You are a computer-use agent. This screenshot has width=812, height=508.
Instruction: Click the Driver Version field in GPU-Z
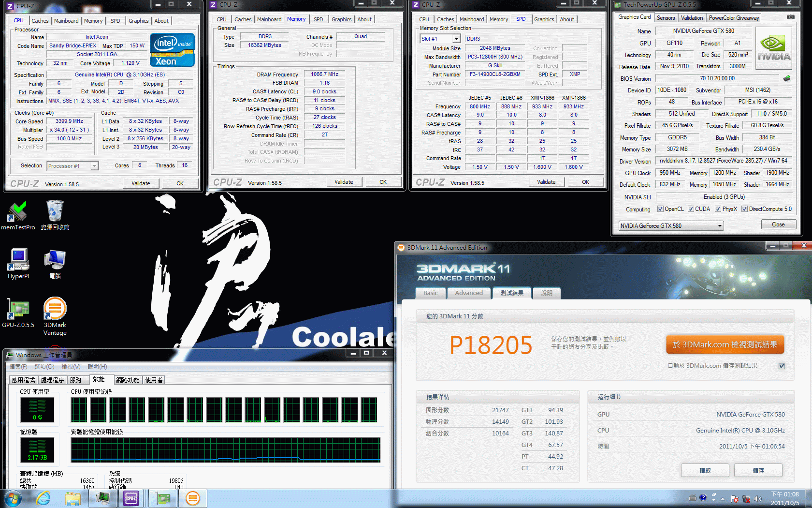tap(724, 161)
